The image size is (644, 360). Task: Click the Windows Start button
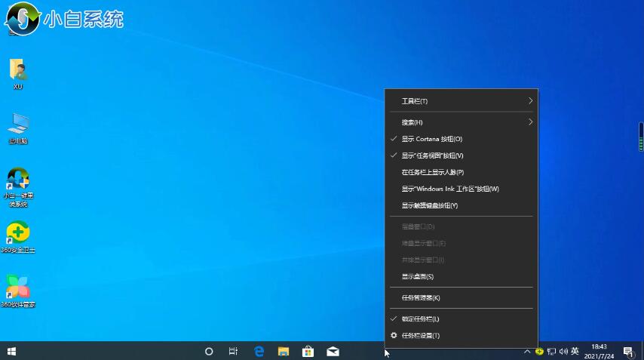pyautogui.click(x=11, y=351)
